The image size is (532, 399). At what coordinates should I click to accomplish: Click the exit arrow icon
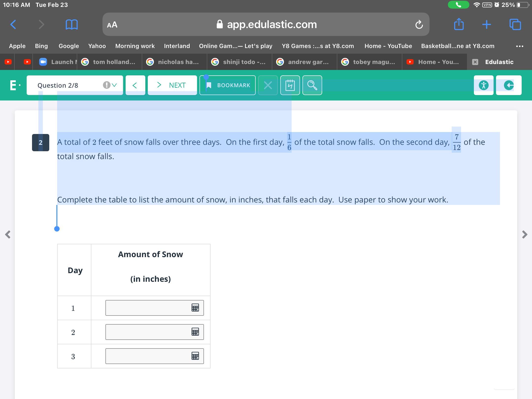pyautogui.click(x=509, y=85)
